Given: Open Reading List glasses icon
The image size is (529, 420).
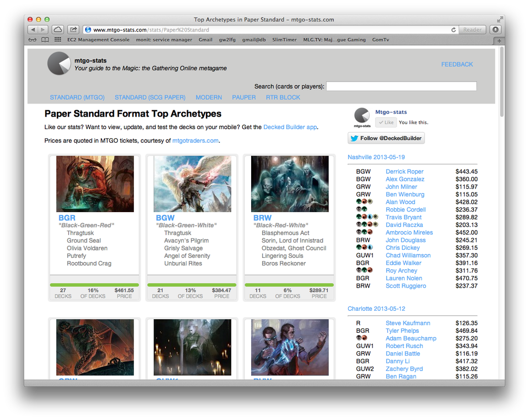Looking at the screenshot, I should [33, 40].
